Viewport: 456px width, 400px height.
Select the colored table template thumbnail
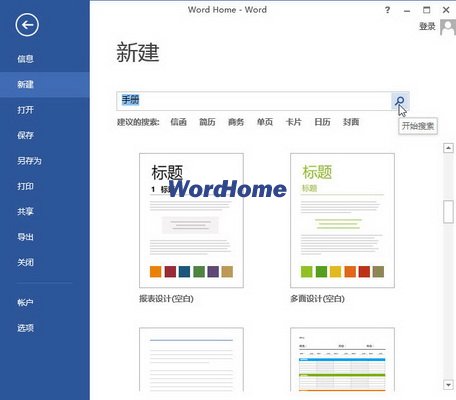[x=342, y=359]
